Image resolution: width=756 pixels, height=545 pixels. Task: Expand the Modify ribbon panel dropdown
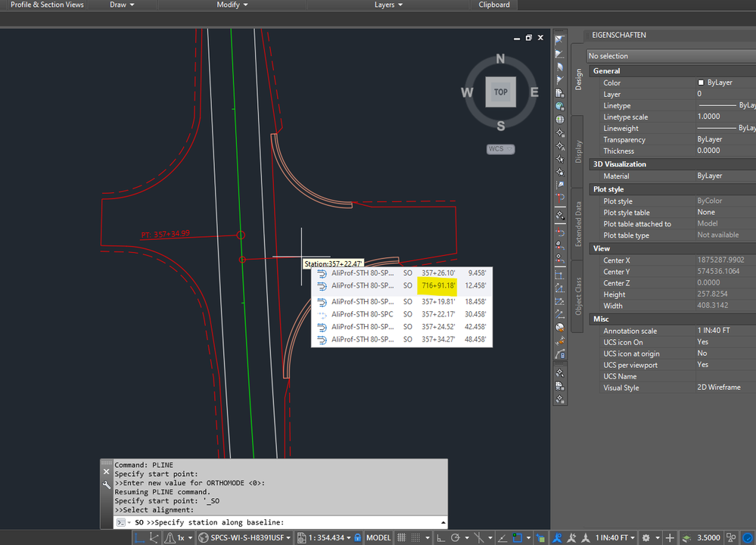232,5
